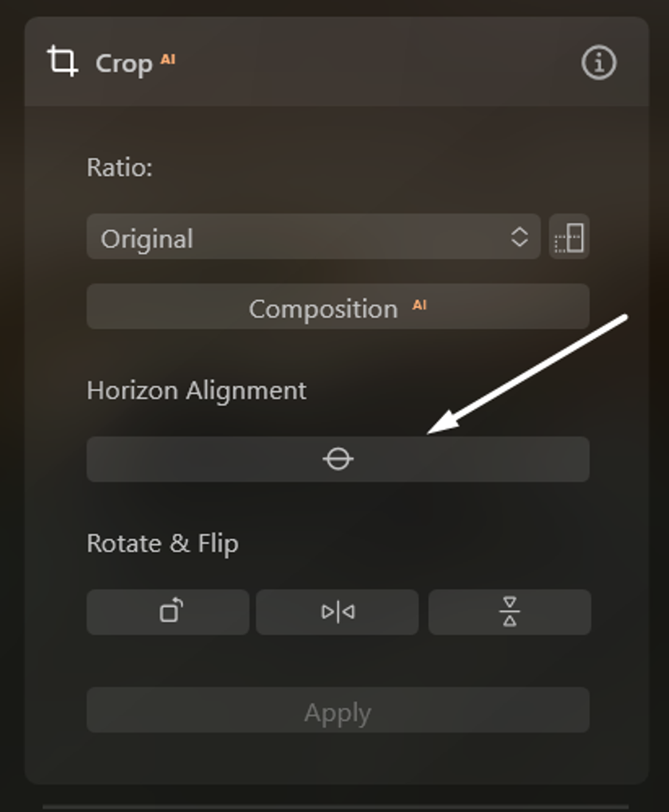
Task: Swap the crop ratio orientation icon
Action: pyautogui.click(x=569, y=236)
